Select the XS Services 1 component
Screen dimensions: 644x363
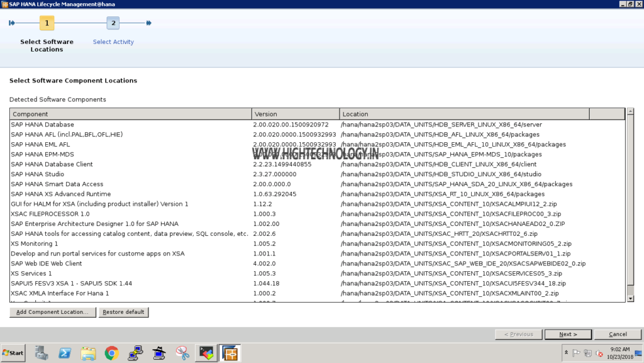click(318, 274)
